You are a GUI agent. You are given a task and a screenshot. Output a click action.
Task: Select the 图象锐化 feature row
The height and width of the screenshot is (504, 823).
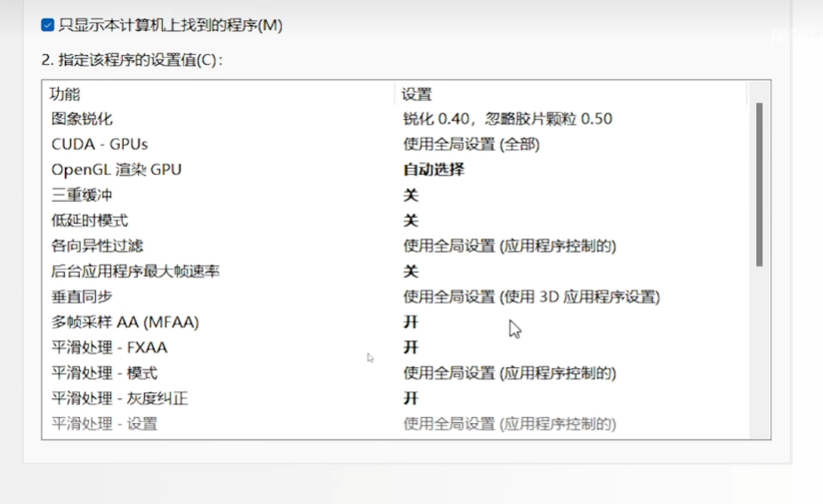82,119
